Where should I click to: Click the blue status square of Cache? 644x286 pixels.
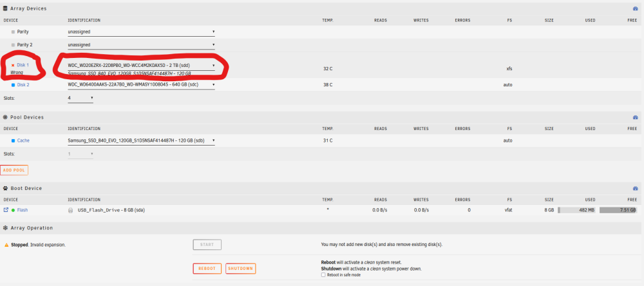13,140
